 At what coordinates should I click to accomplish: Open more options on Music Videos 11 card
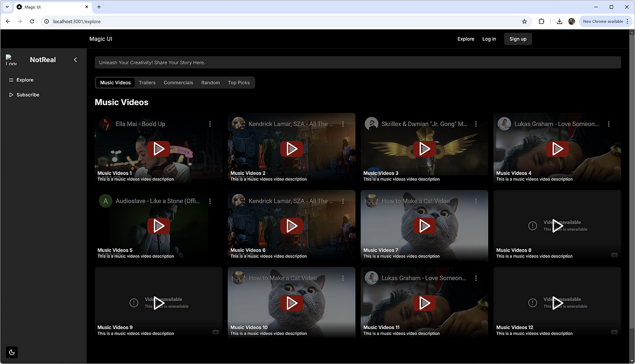pos(476,278)
